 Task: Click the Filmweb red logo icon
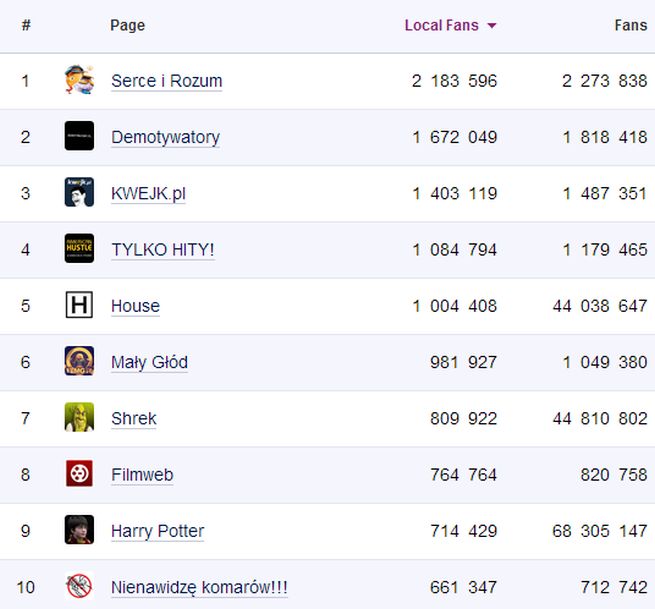point(79,473)
